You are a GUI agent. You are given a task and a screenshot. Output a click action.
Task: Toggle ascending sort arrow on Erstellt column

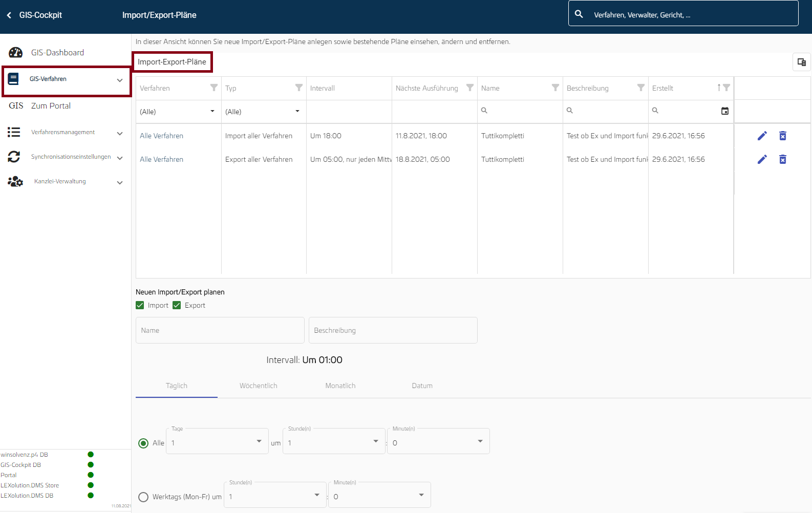(x=719, y=88)
